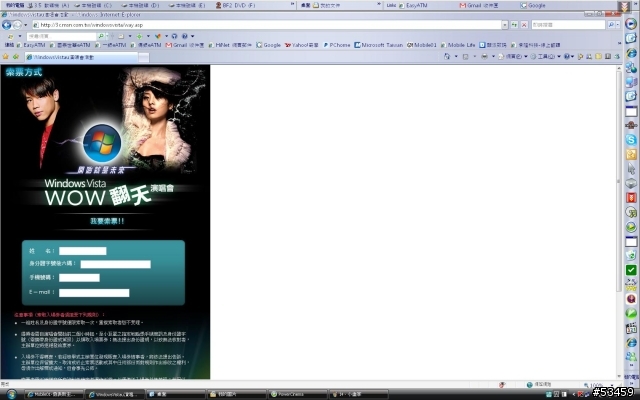Open EasyATM in top Links toolbar
The height and width of the screenshot is (400, 640).
pos(413,5)
